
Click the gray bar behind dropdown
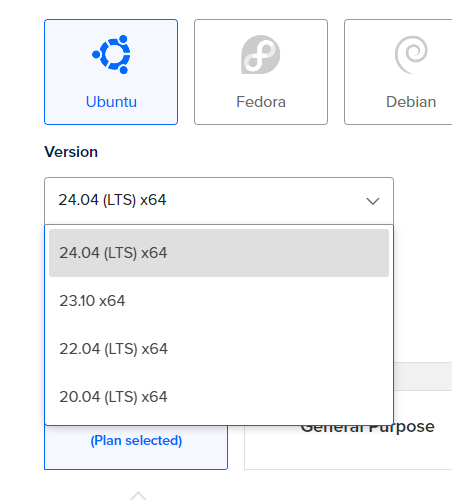click(423, 376)
